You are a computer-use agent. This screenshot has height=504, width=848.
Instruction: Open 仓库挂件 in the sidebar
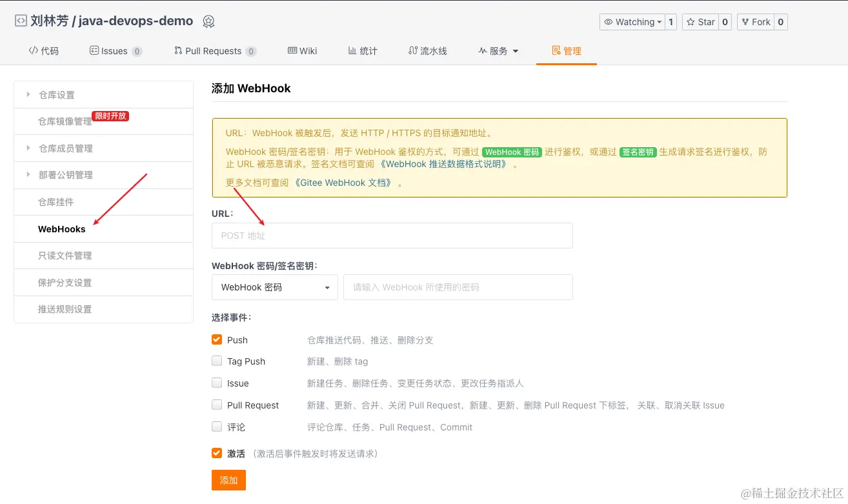tap(103, 202)
